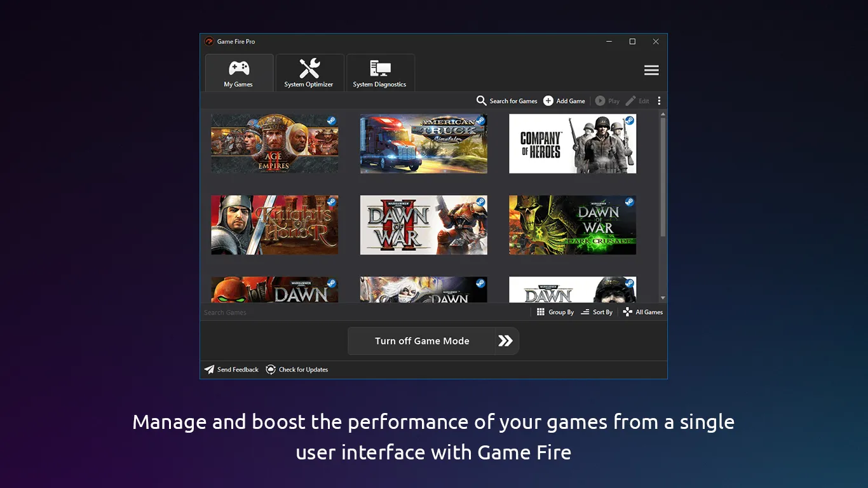Screen dimensions: 868x488
Task: Click Steam badge on Age of Empires tile
Action: click(332, 120)
